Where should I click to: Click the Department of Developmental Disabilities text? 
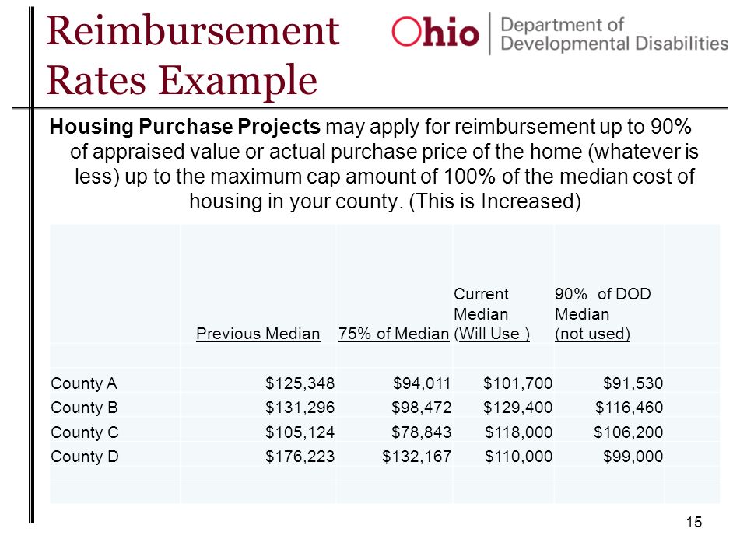pyautogui.click(x=615, y=33)
